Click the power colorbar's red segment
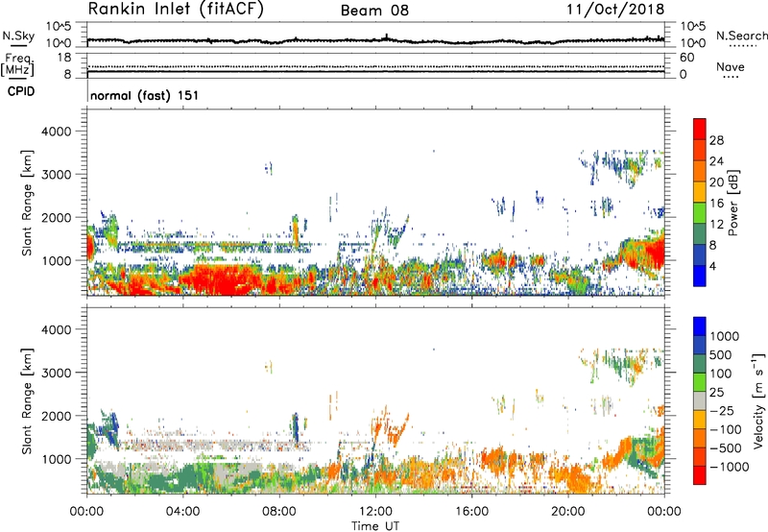This screenshot has width=768, height=532. 700,129
